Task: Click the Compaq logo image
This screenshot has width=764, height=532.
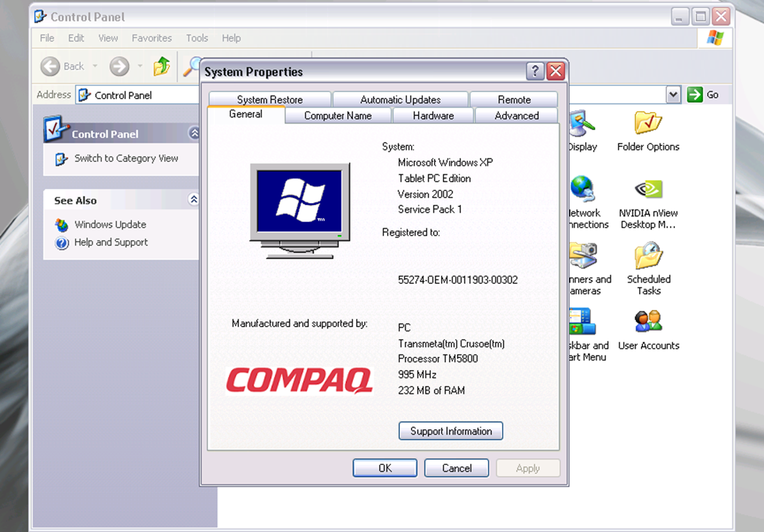Action: point(300,381)
